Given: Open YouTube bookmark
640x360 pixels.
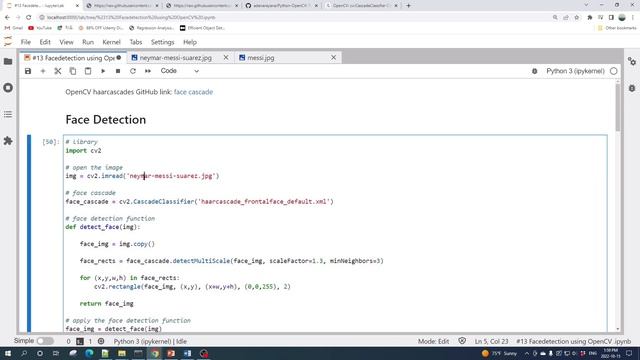Looking at the screenshot, I should 40,28.
